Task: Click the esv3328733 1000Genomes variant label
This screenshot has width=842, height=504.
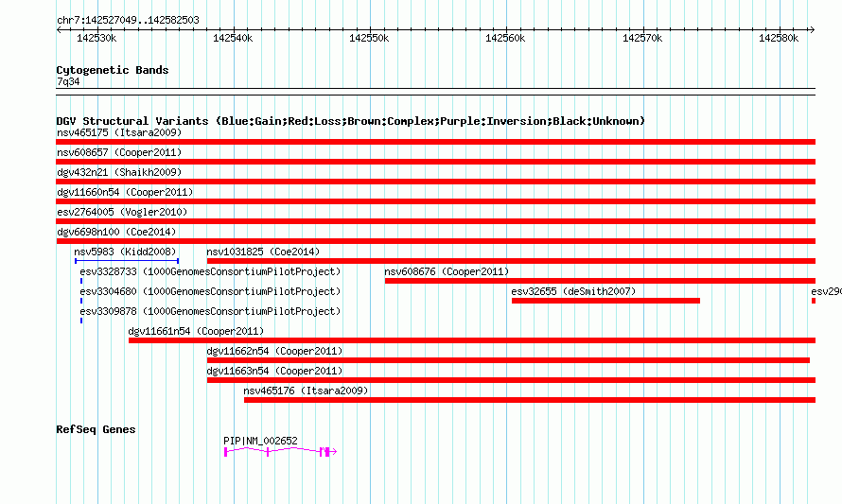Action: pos(210,271)
